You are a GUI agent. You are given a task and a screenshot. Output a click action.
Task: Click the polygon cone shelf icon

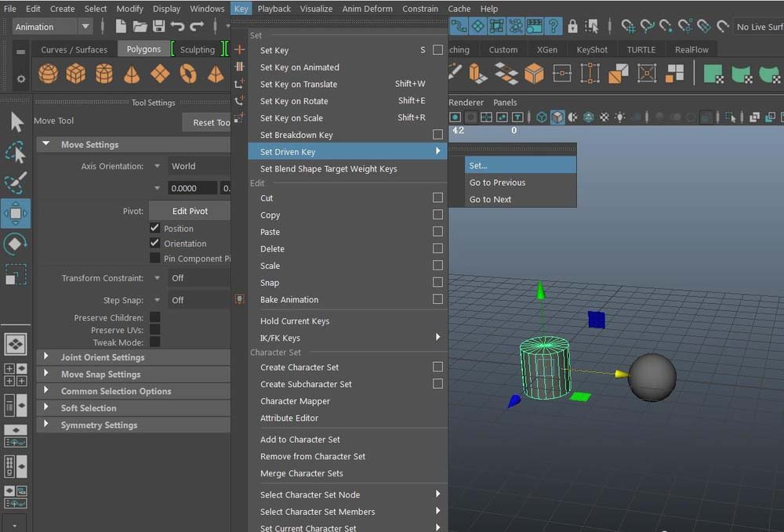click(132, 74)
